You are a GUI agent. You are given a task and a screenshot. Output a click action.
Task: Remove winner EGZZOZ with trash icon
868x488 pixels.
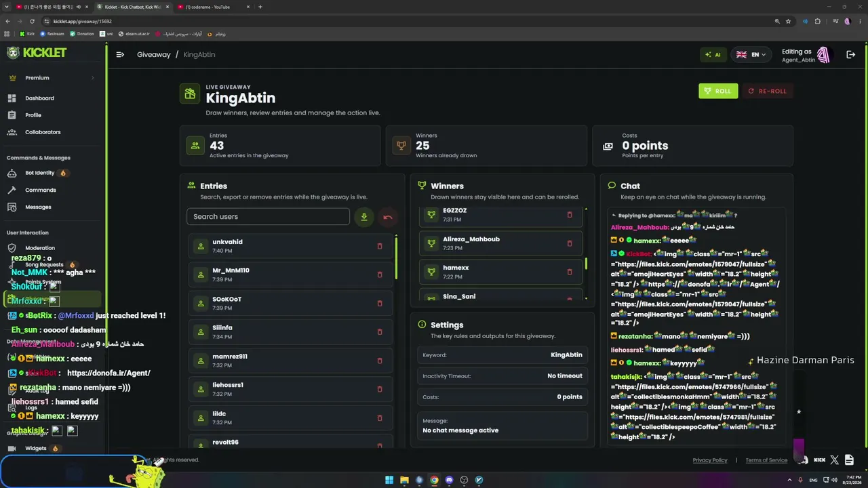570,215
